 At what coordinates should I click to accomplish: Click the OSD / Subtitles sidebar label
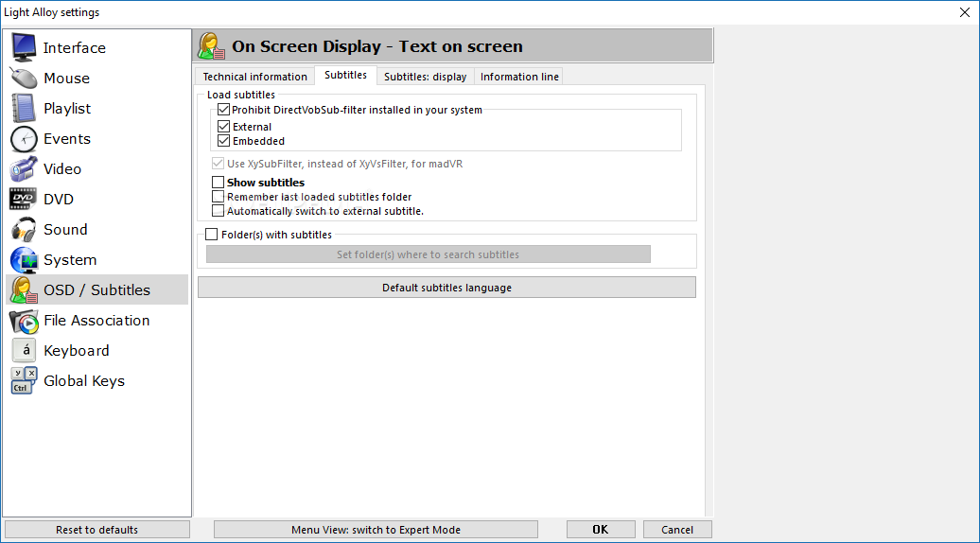coord(96,289)
